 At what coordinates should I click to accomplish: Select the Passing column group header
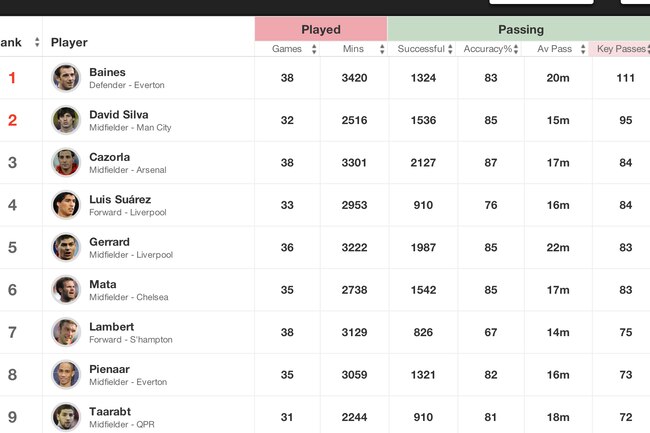[519, 29]
